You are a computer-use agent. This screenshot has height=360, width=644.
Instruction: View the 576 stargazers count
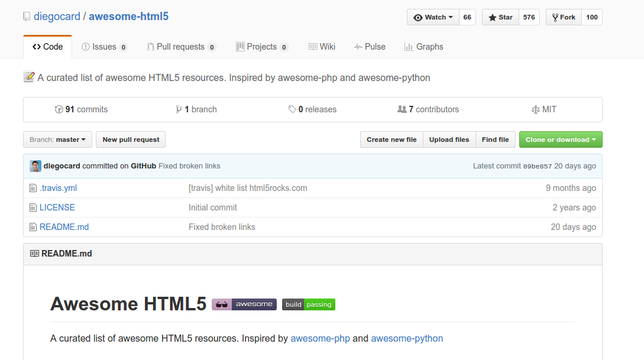pyautogui.click(x=529, y=17)
